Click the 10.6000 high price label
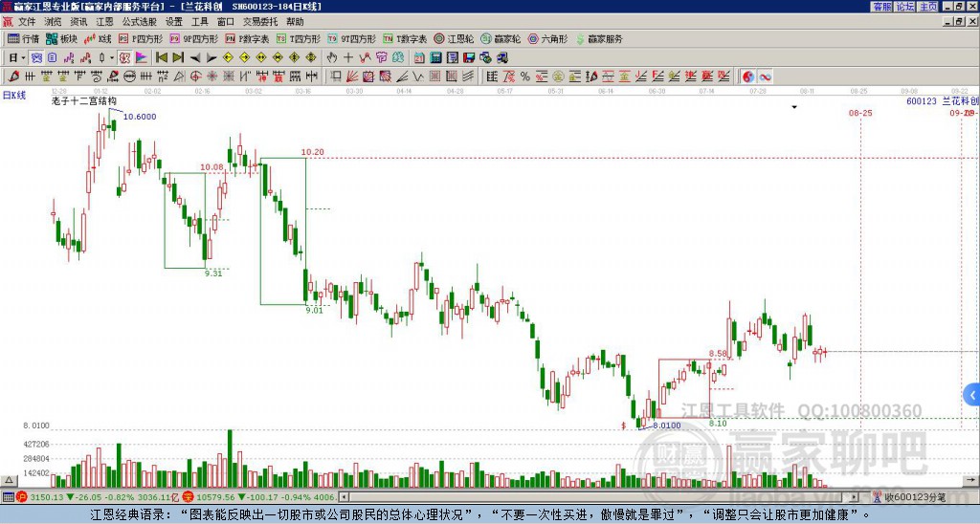This screenshot has width=980, height=524. coord(140,117)
